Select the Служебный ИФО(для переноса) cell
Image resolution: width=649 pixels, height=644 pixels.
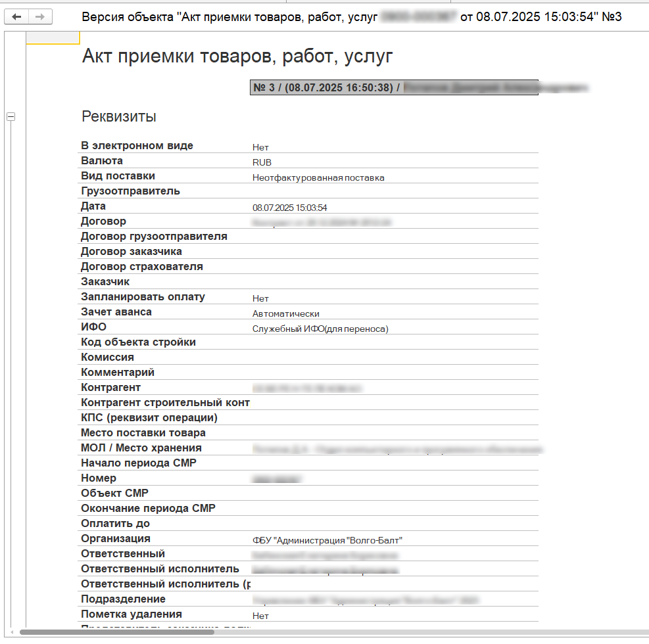[320, 329]
